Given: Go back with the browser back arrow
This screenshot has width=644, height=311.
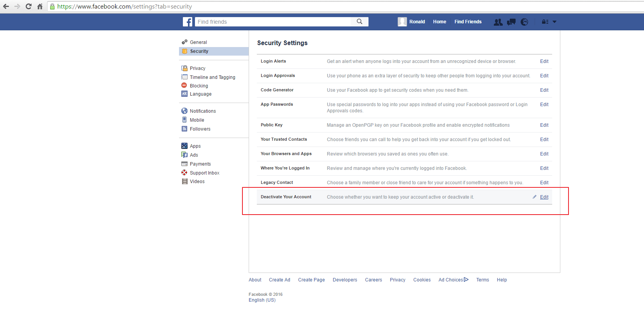Looking at the screenshot, I should pos(6,6).
